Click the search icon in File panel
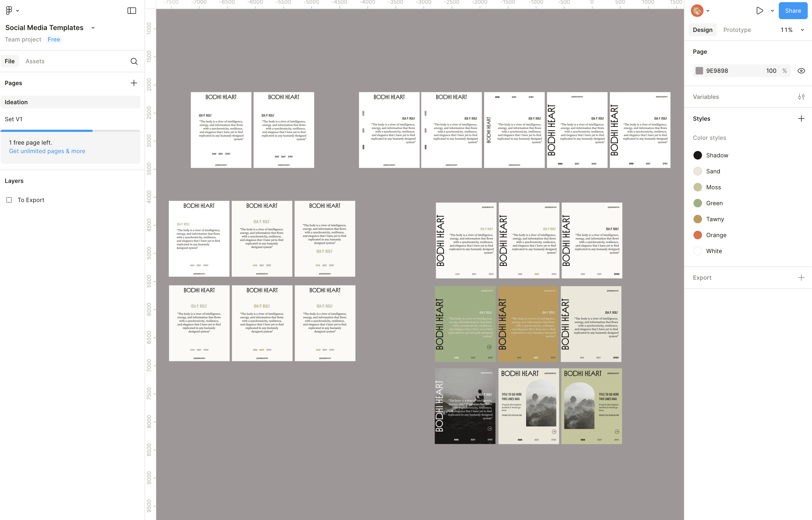 (134, 61)
